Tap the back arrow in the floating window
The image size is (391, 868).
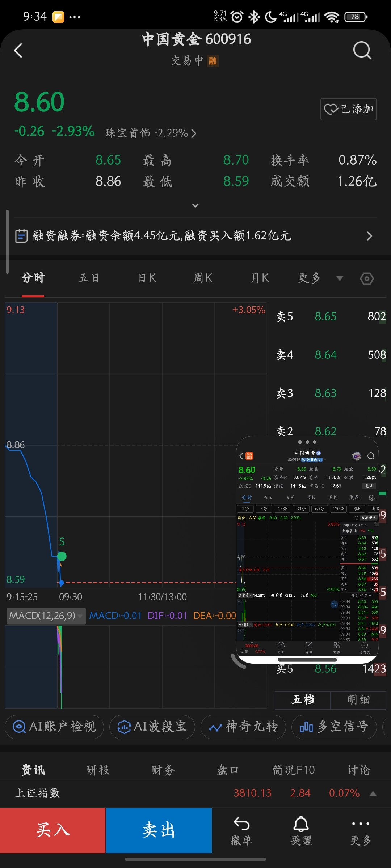click(x=241, y=456)
